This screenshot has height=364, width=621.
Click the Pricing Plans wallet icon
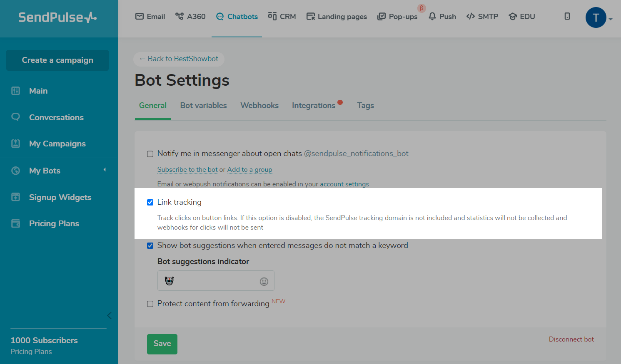15,223
